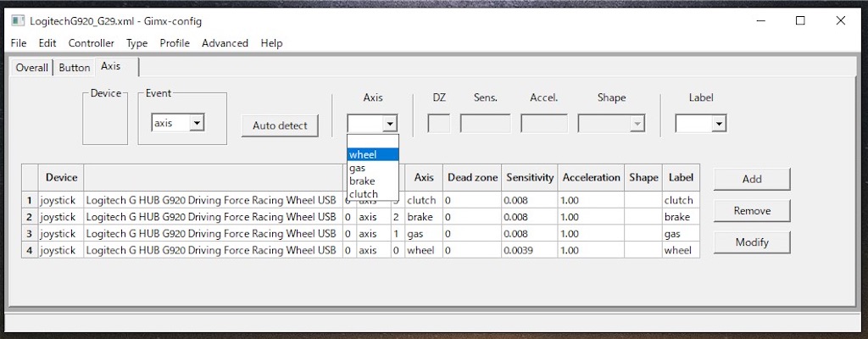Click the Modify button
Image resolution: width=868 pixels, height=339 pixels.
click(752, 242)
